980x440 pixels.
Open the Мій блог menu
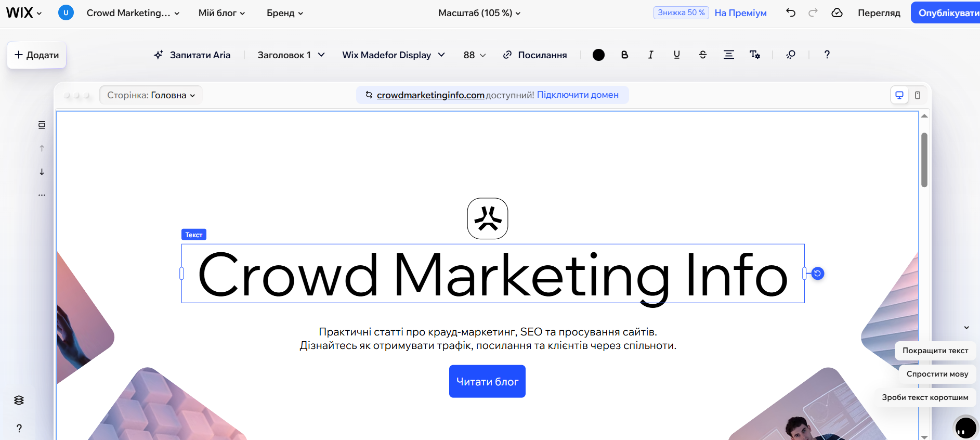[221, 13]
